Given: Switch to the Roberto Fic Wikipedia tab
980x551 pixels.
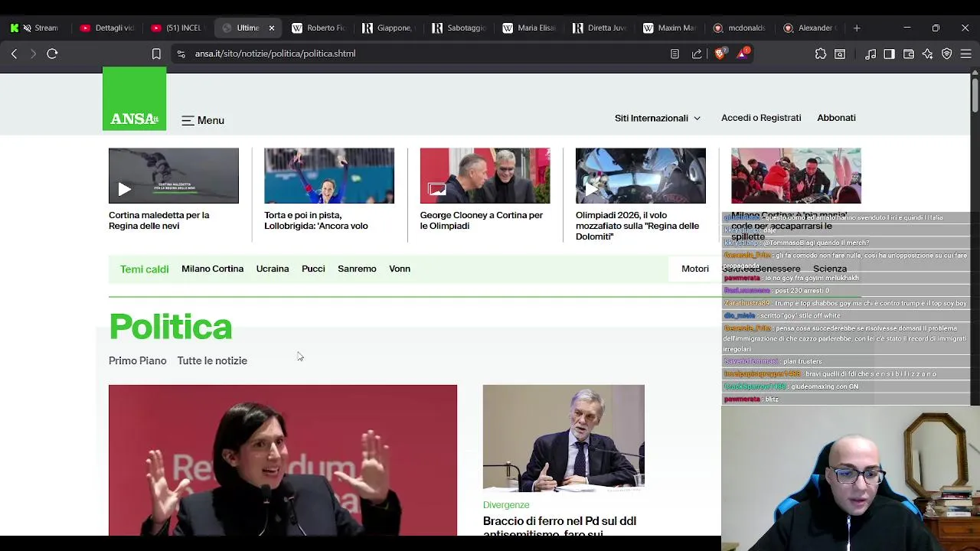Looking at the screenshot, I should pyautogui.click(x=318, y=28).
